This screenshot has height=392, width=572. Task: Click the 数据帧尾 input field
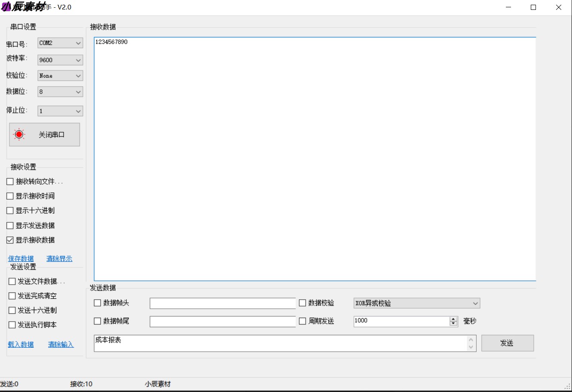click(x=222, y=321)
